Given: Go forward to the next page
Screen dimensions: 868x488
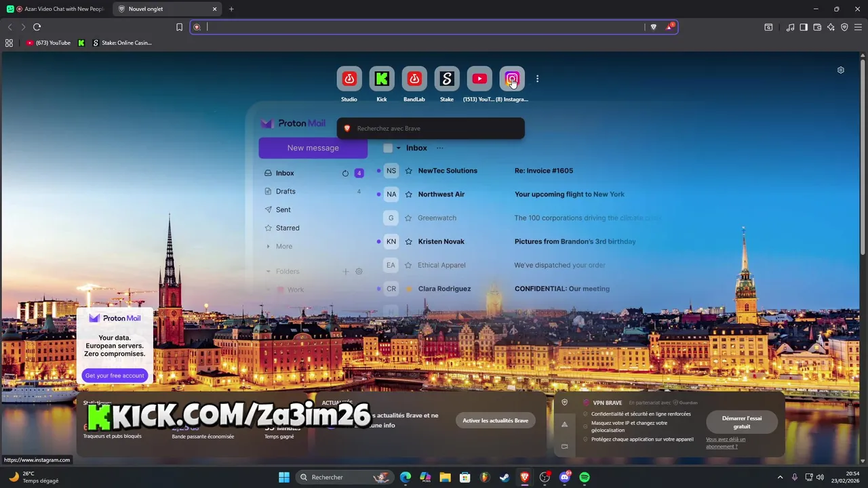Looking at the screenshot, I should click(23, 27).
